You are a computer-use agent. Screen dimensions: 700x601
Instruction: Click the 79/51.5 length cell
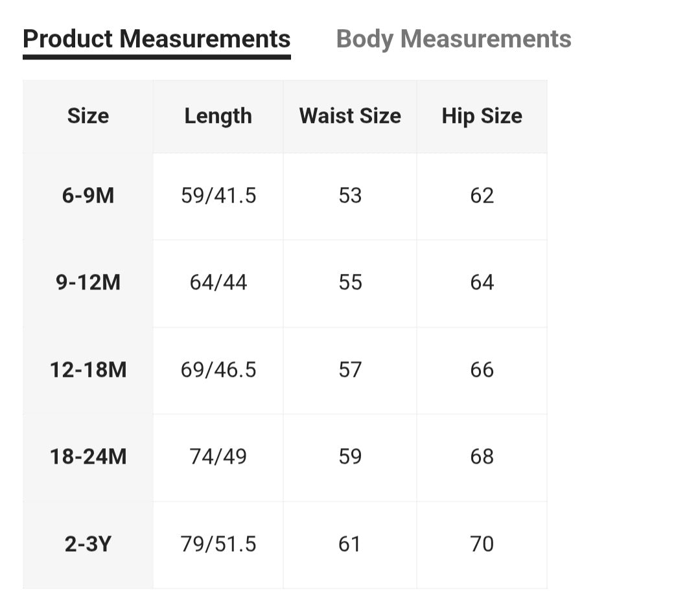pos(218,544)
